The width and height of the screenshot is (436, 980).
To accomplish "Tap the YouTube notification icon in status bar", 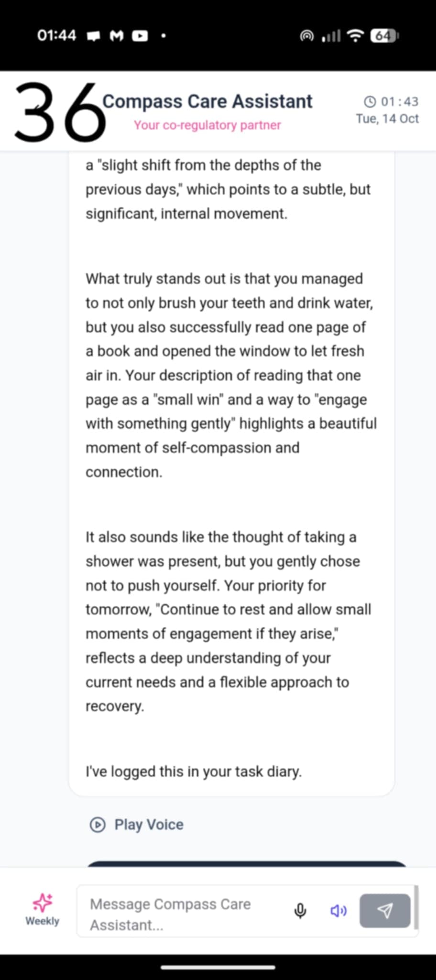I will 140,36.
